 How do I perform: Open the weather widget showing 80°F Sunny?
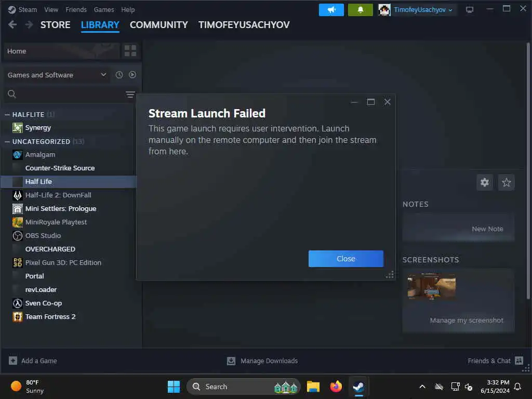28,387
